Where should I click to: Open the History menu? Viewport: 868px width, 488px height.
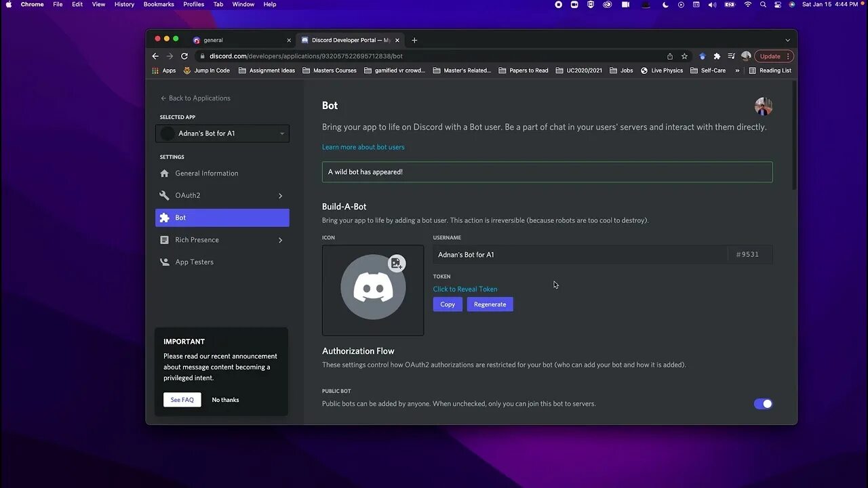pos(124,4)
